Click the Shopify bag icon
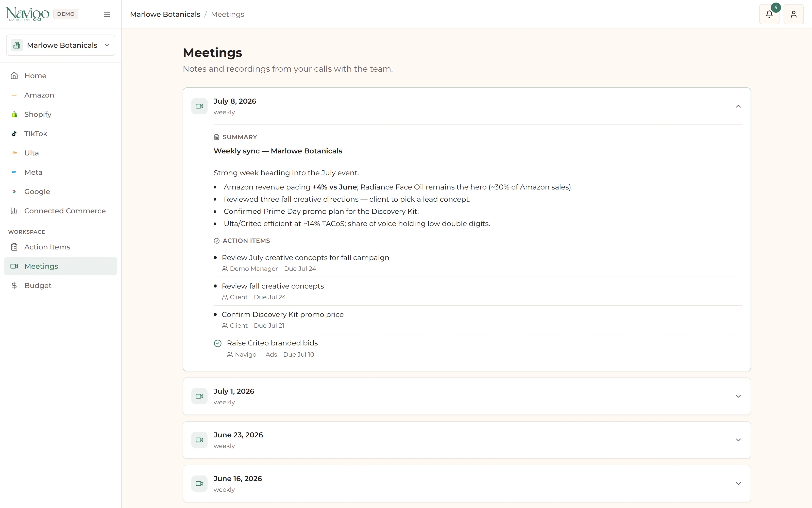 click(x=14, y=114)
